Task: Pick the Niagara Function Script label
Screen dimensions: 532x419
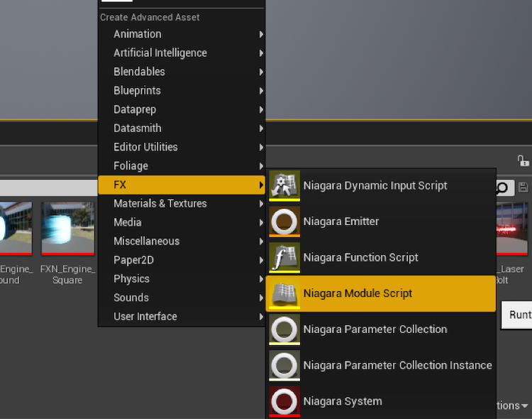Action: tap(360, 258)
